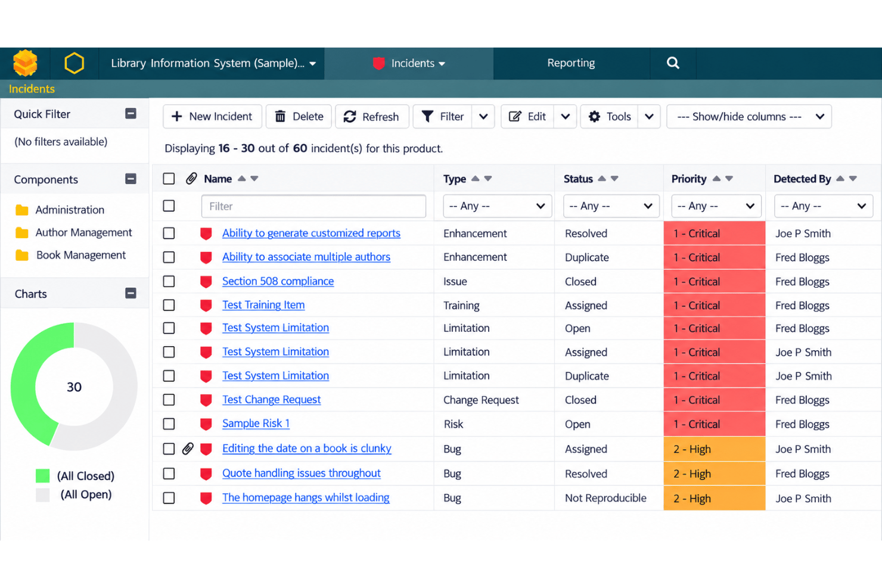The width and height of the screenshot is (882, 588).
Task: Open the Detected By filter dropdown
Action: [x=824, y=206]
